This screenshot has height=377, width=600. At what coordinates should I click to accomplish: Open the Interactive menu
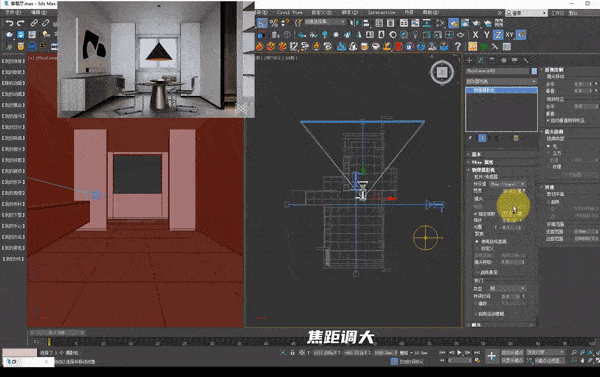pos(381,13)
